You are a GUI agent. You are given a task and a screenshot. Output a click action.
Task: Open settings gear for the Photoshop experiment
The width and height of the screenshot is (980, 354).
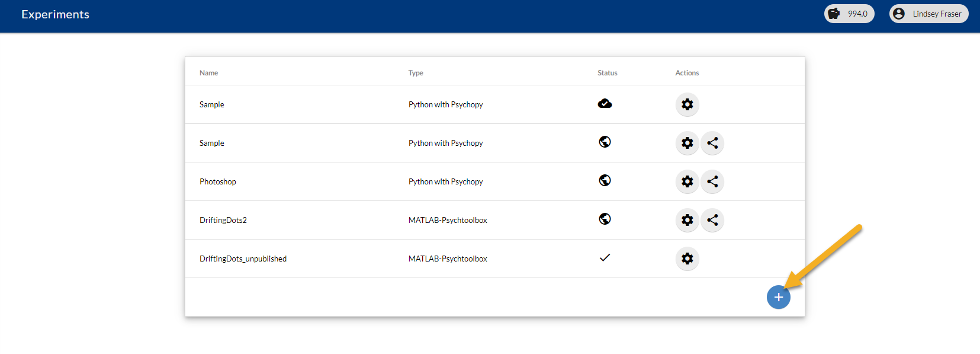click(687, 181)
